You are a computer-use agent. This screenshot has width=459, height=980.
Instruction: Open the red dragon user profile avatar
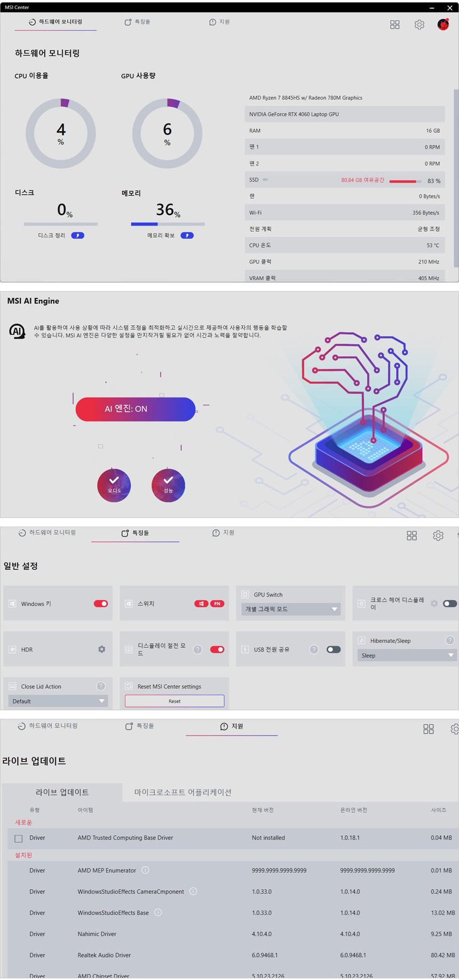pyautogui.click(x=443, y=24)
